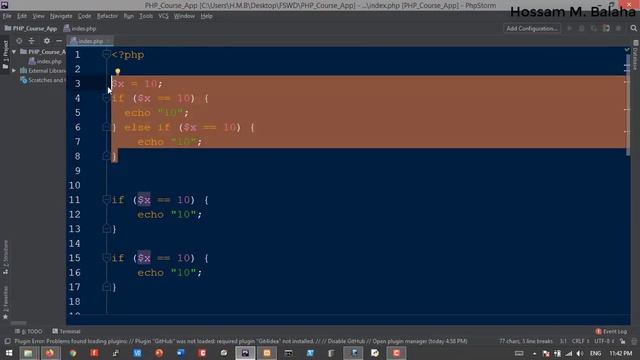Open File Explorer from the taskbar

point(28,353)
